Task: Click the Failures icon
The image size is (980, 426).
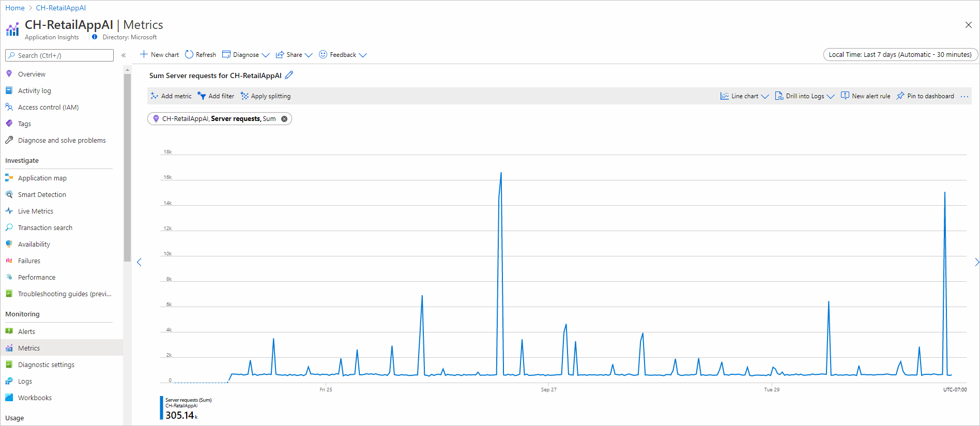Action: pos(9,261)
